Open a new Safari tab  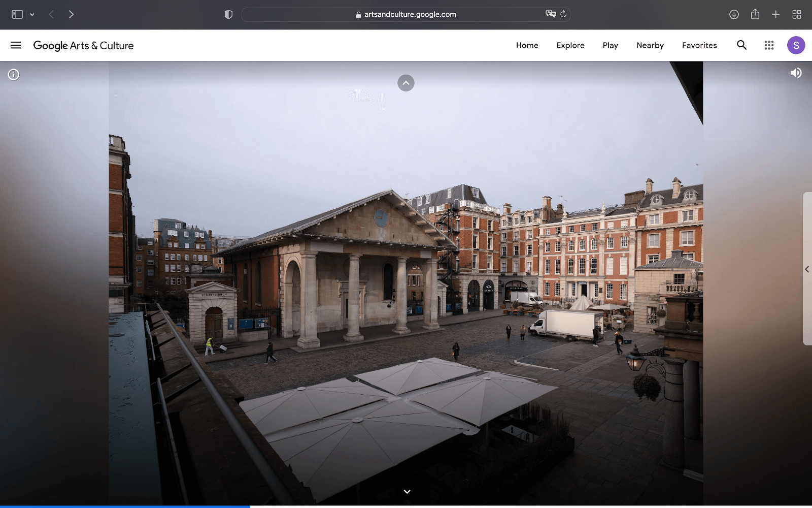(x=775, y=14)
